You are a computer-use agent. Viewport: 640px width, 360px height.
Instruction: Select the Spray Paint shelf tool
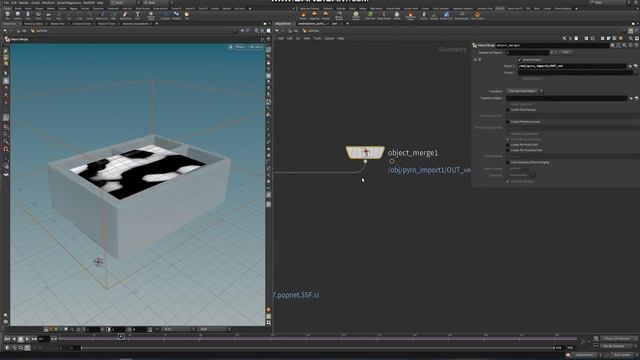click(x=126, y=16)
